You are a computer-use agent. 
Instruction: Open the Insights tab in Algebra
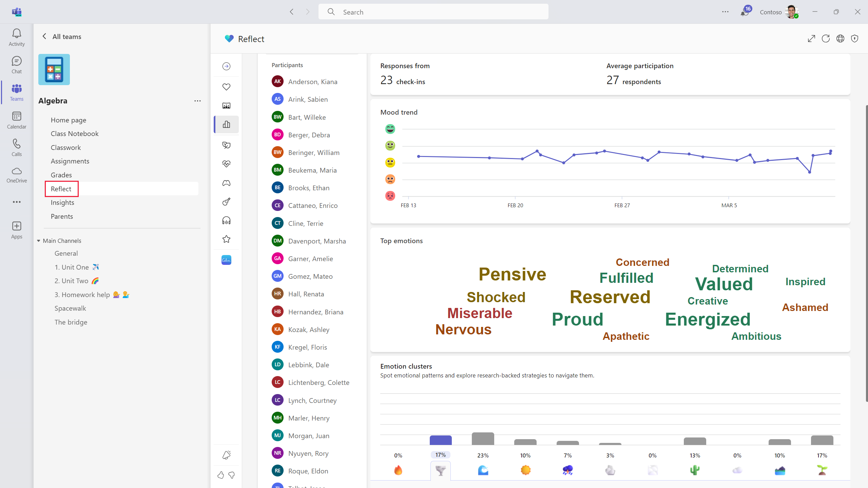[x=62, y=202]
